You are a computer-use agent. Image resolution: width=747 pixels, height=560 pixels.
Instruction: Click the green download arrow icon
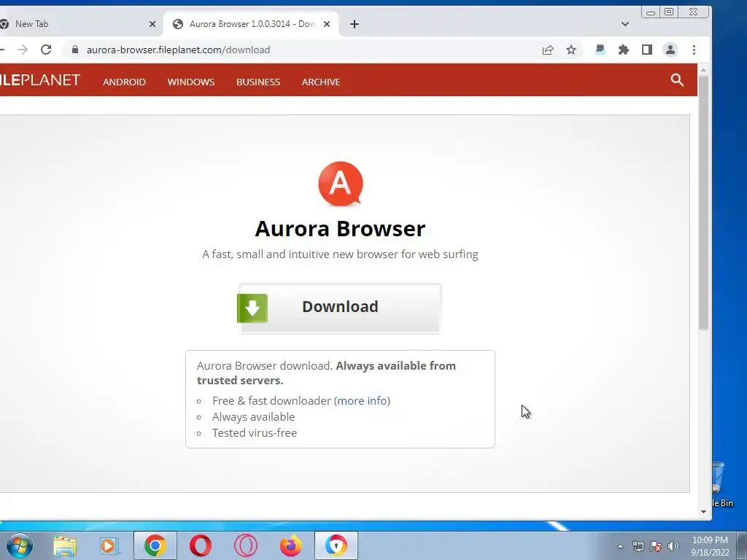click(252, 308)
